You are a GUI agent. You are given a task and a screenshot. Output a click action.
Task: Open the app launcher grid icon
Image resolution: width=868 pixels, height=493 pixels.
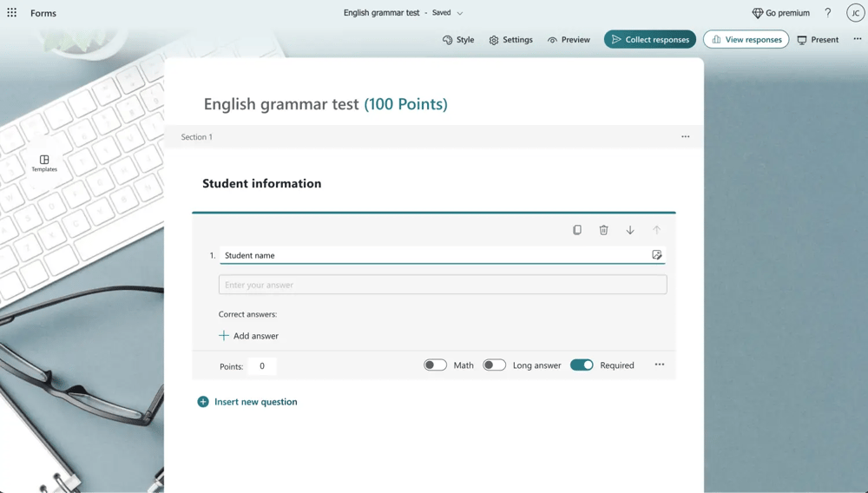coord(12,13)
